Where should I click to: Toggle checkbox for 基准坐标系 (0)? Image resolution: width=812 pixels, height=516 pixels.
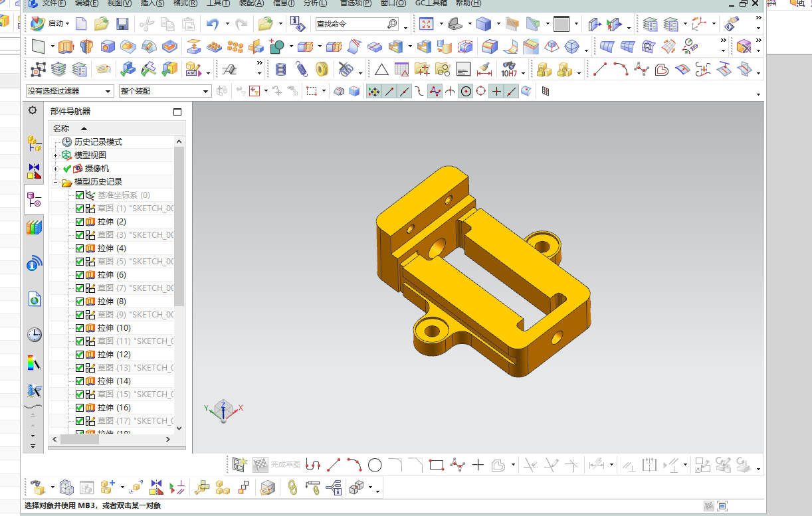click(x=80, y=195)
